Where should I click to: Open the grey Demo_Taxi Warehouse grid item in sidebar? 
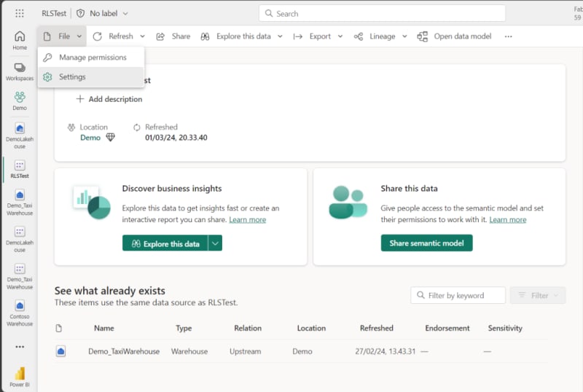tap(20, 276)
